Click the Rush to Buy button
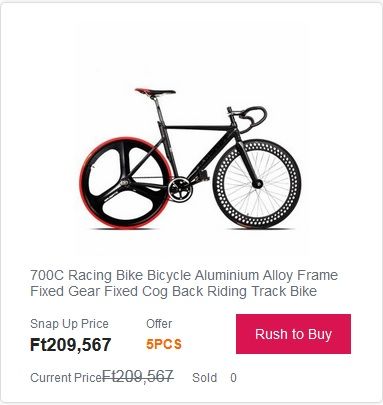 point(293,334)
